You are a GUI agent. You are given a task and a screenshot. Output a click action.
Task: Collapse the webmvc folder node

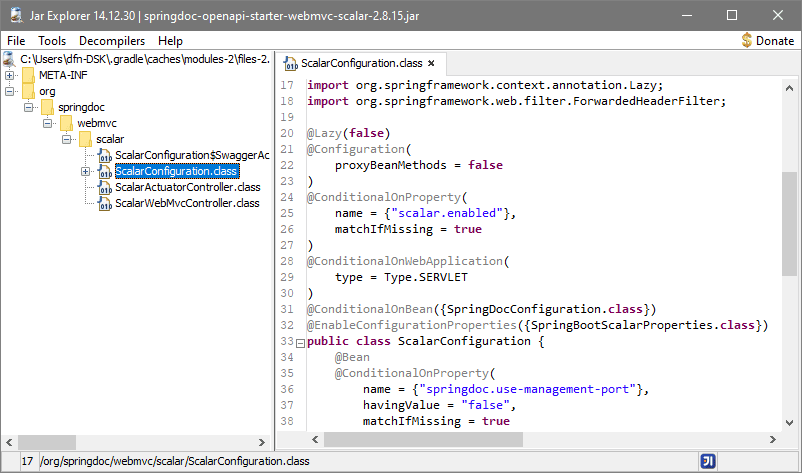[48, 123]
